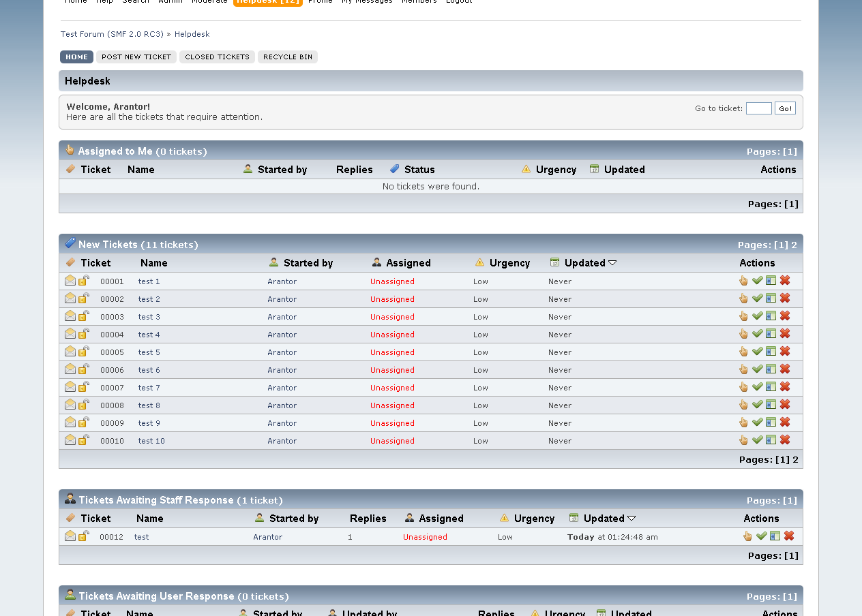The height and width of the screenshot is (616, 862).
Task: Click the Today at 01:24:48 am timestamp
Action: click(612, 537)
